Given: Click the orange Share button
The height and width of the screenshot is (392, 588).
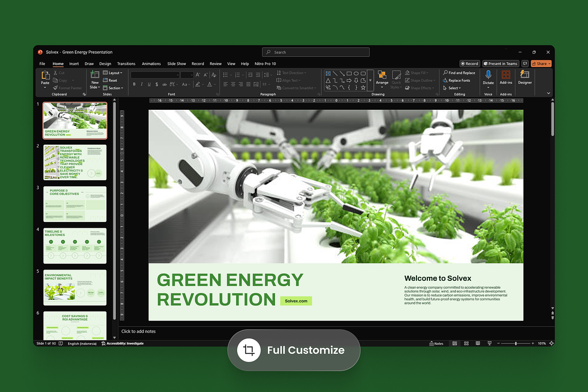Looking at the screenshot, I should 541,64.
